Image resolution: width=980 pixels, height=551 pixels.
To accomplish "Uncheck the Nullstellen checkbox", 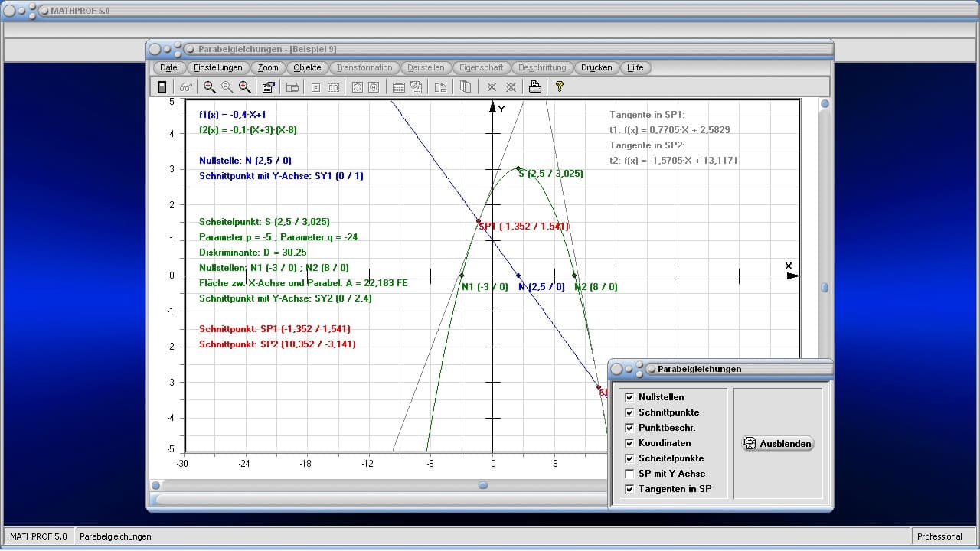I will coord(629,397).
